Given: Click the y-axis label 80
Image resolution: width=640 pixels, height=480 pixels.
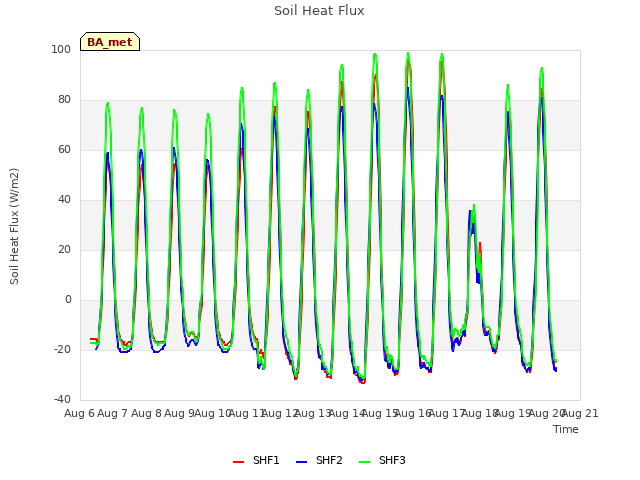Looking at the screenshot, I should click(x=64, y=100).
